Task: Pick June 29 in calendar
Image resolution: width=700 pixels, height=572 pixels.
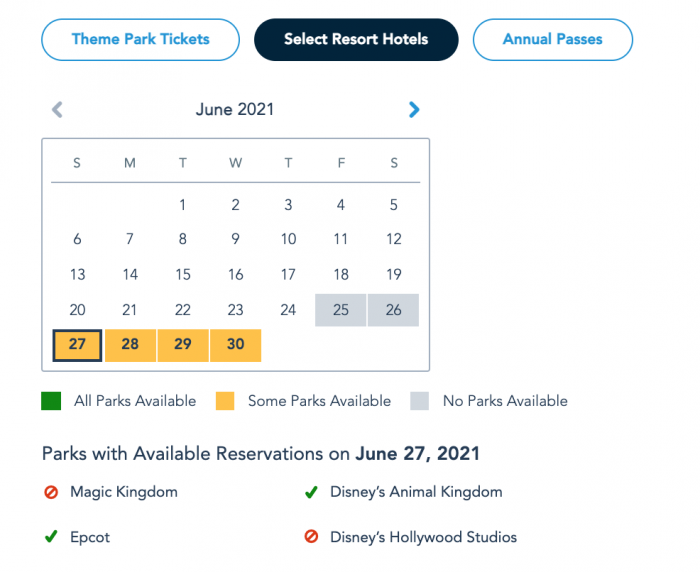Action: [x=183, y=345]
